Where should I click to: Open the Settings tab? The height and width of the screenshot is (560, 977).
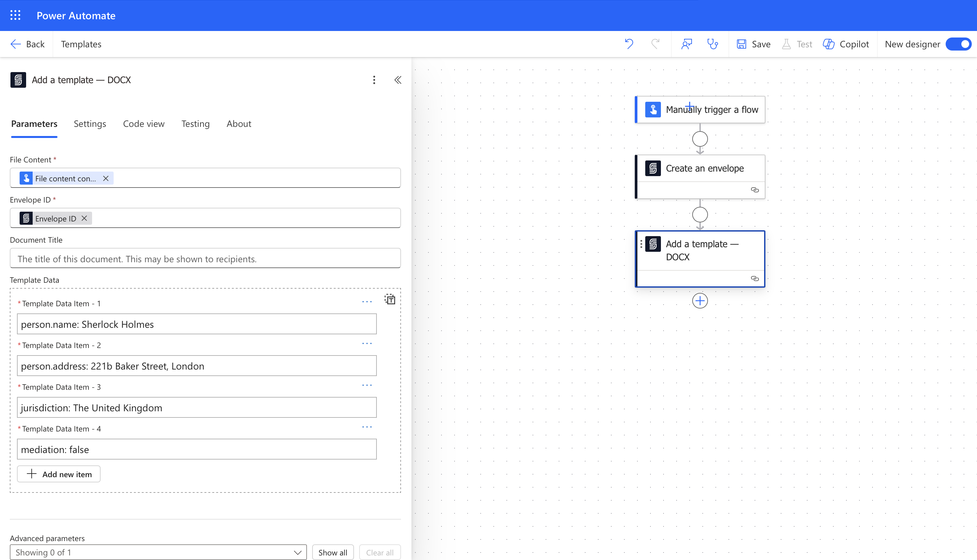tap(90, 124)
